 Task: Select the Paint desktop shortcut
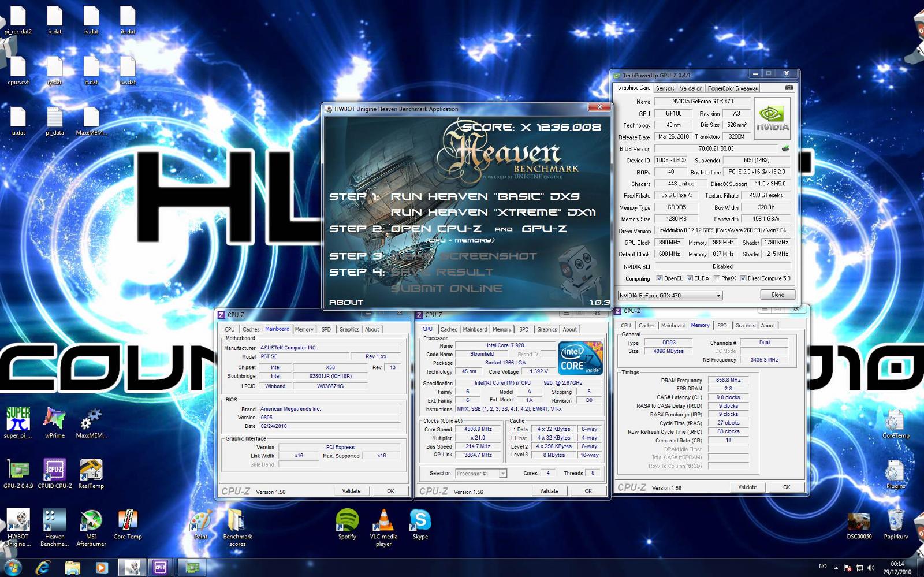coord(200,524)
